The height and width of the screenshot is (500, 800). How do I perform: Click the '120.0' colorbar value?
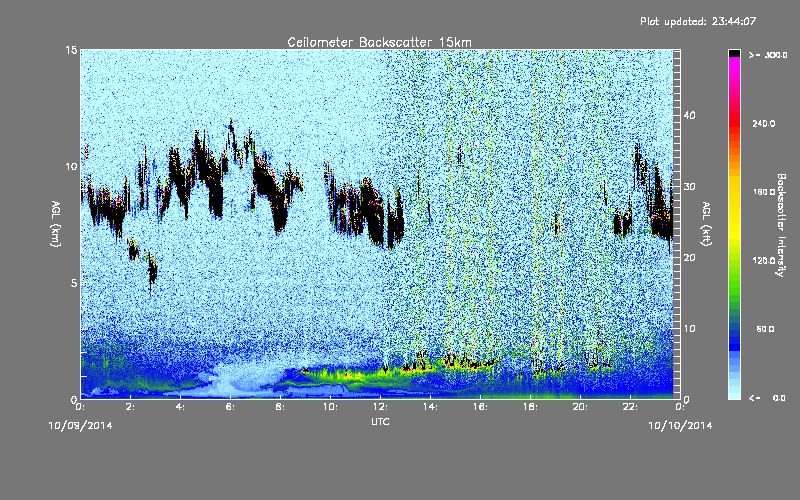[x=764, y=260]
